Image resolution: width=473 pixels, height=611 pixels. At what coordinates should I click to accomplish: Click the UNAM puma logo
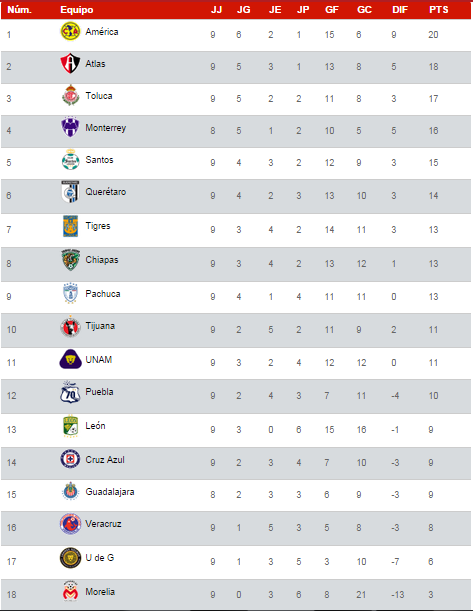click(71, 359)
